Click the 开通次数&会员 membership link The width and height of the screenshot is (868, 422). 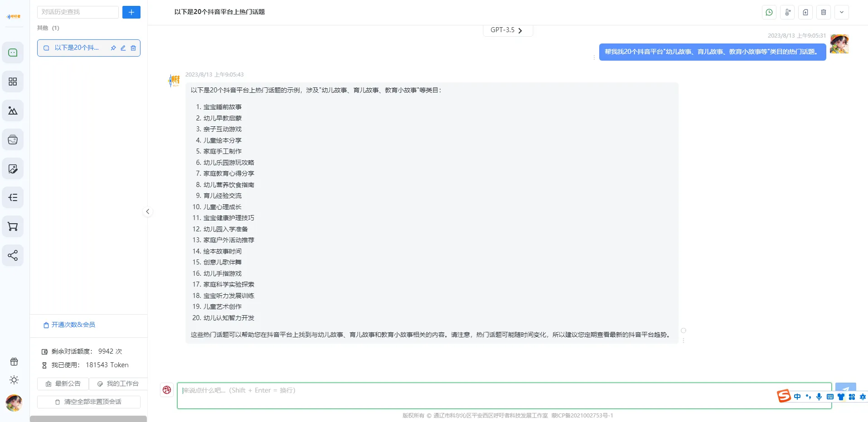[69, 325]
